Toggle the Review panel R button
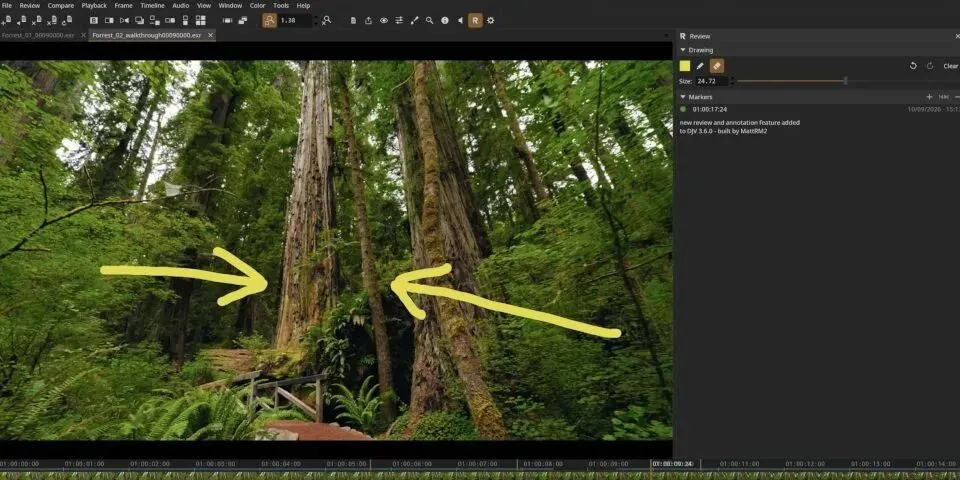The image size is (960, 480). coord(475,20)
